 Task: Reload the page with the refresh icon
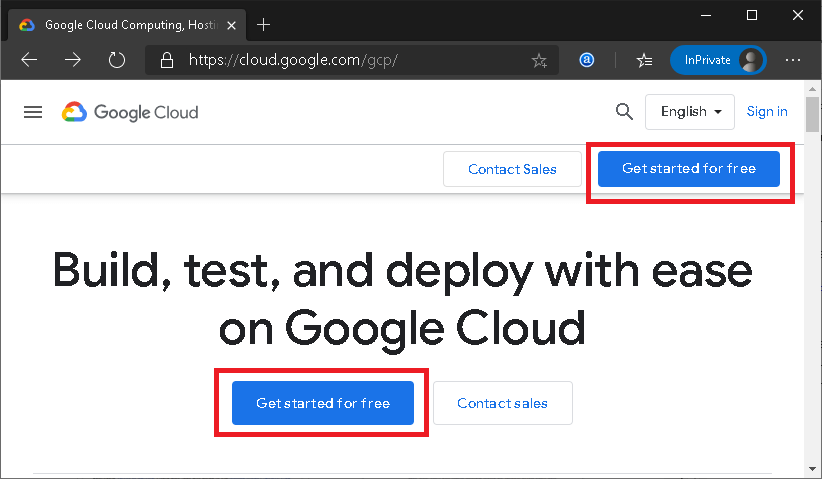click(x=116, y=60)
